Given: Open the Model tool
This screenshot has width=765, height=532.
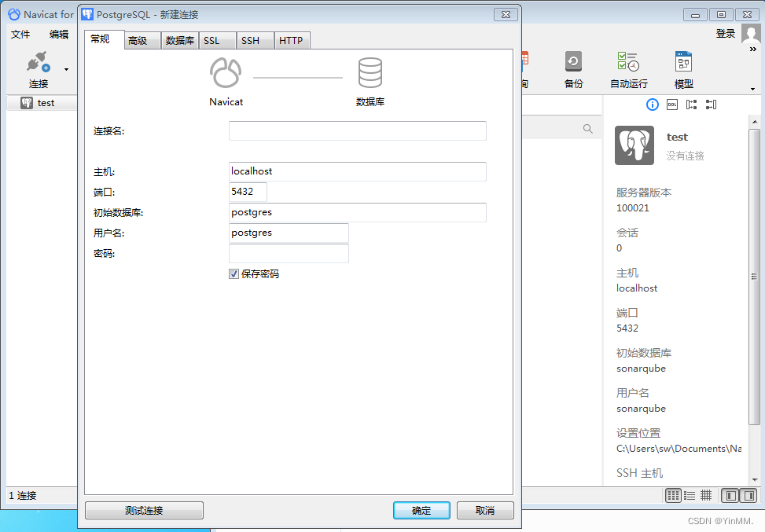Looking at the screenshot, I should [x=683, y=70].
